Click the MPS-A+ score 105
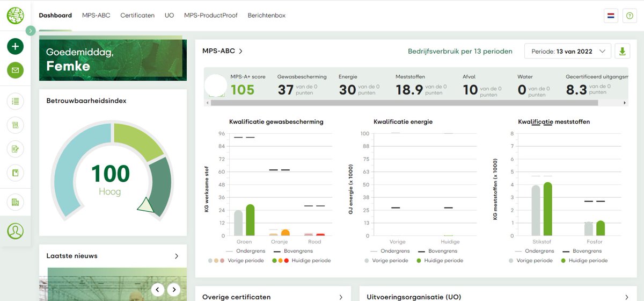 pos(243,90)
